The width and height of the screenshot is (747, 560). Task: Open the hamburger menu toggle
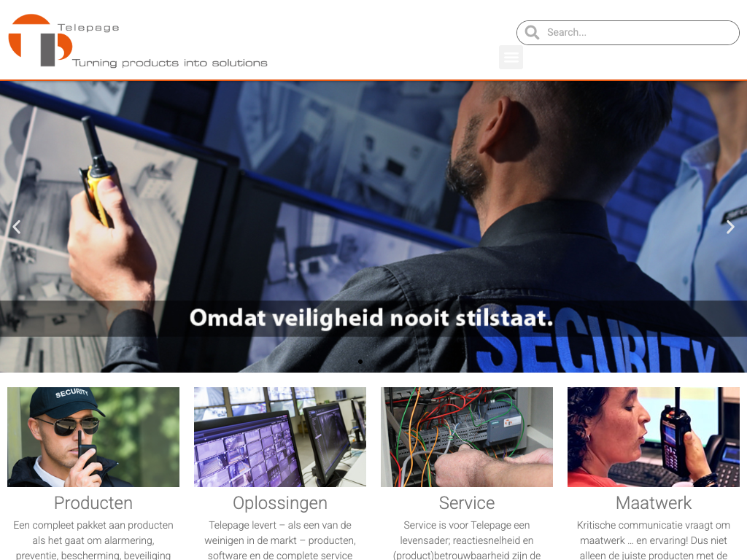tap(511, 57)
